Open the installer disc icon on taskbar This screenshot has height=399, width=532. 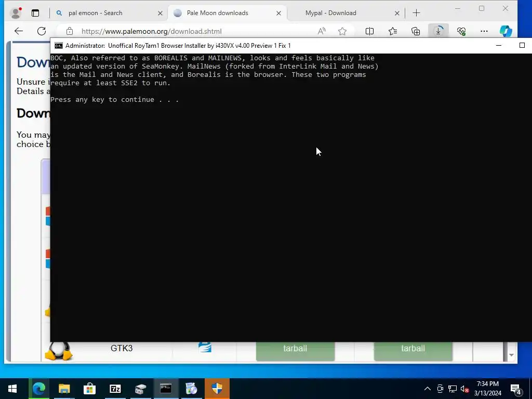point(191,389)
